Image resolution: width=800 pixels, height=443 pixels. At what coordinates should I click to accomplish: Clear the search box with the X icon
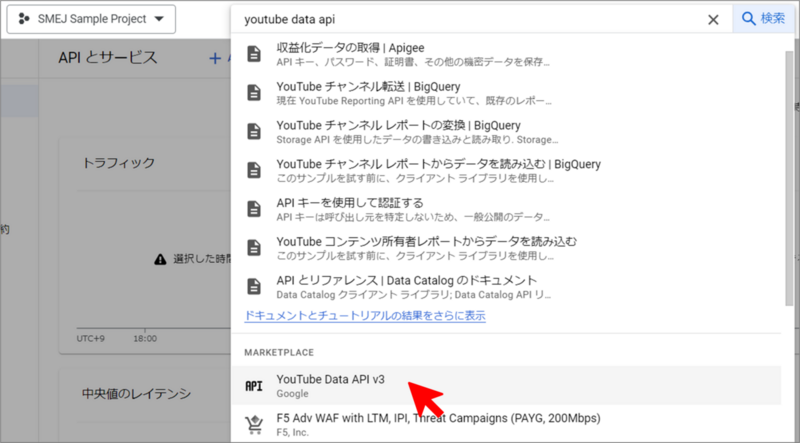point(713,19)
